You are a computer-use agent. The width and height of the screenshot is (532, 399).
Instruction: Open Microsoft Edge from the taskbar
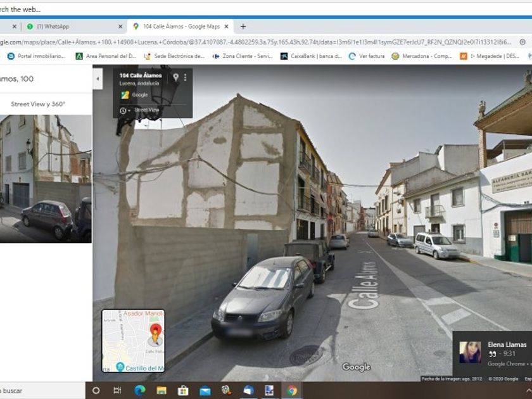(140, 390)
